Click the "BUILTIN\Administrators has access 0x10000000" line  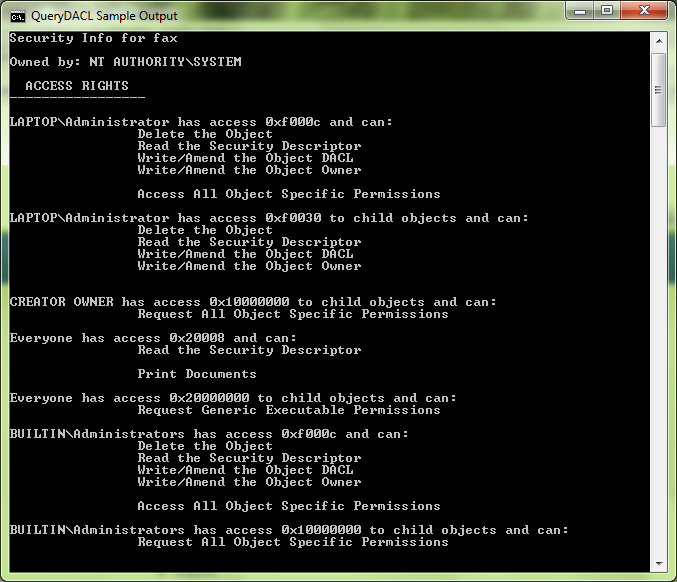point(289,530)
